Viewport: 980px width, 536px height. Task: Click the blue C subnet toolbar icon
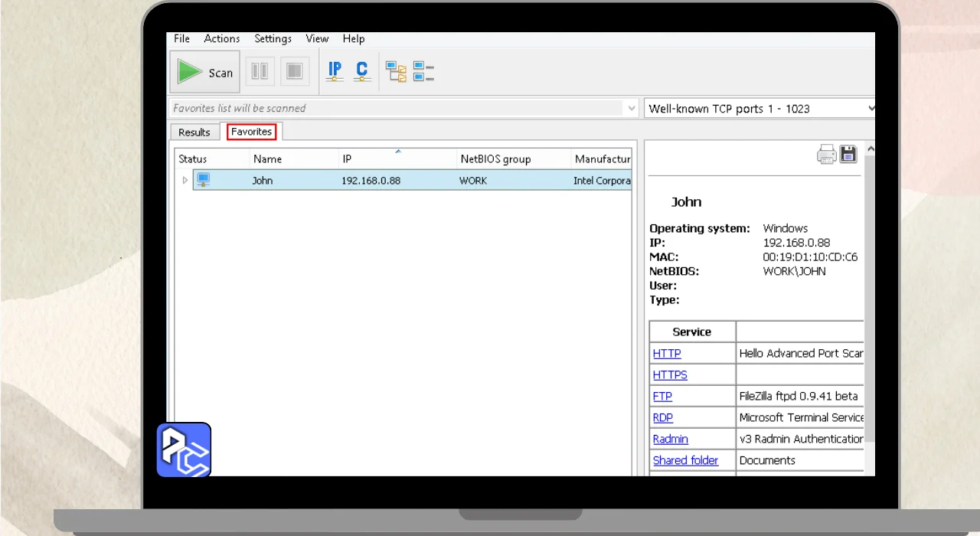click(362, 71)
